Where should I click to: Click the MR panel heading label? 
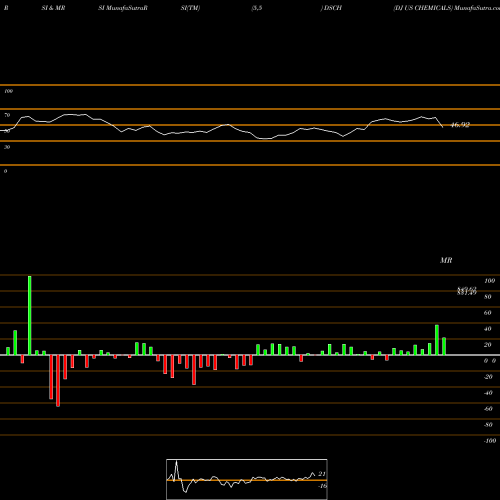(x=446, y=260)
